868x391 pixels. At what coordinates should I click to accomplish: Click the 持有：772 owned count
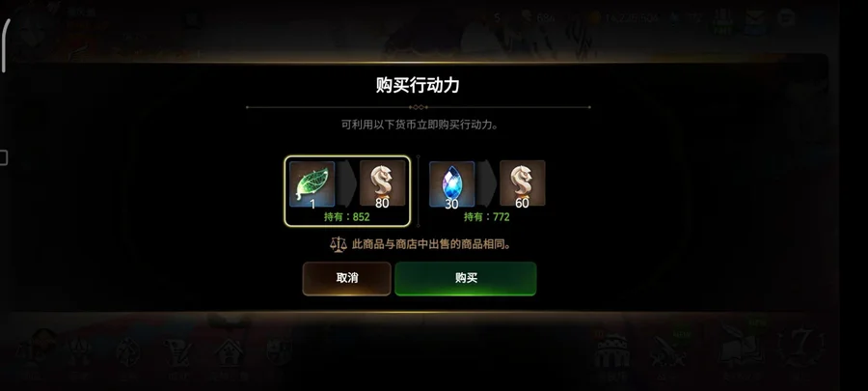click(487, 217)
